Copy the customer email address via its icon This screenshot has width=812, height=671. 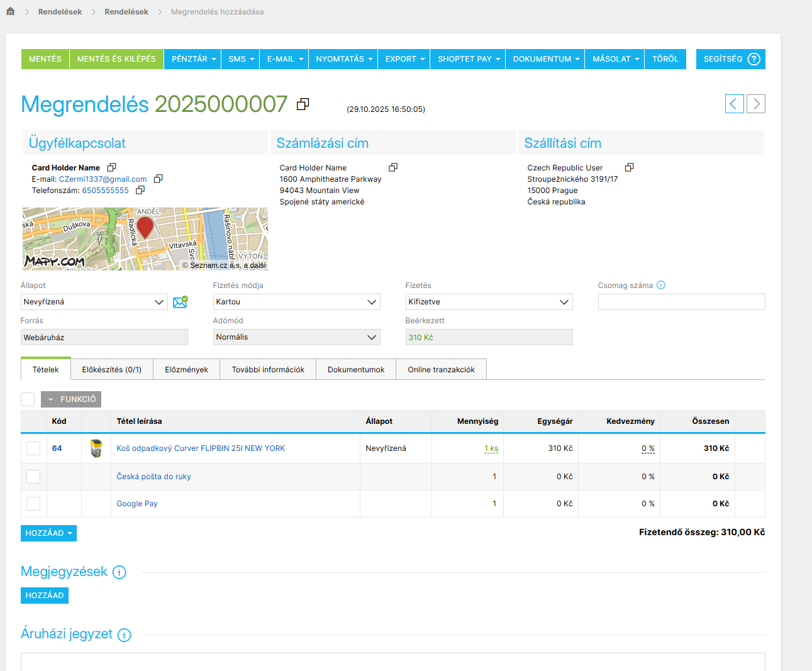pyautogui.click(x=159, y=179)
